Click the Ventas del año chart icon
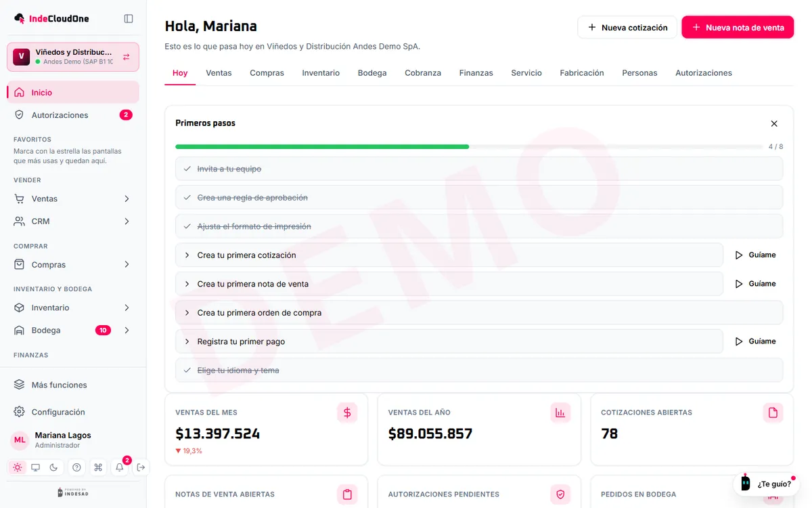The height and width of the screenshot is (508, 812). point(560,412)
